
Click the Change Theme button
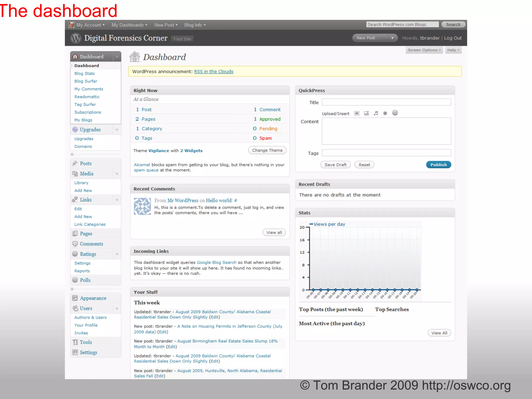coord(267,150)
